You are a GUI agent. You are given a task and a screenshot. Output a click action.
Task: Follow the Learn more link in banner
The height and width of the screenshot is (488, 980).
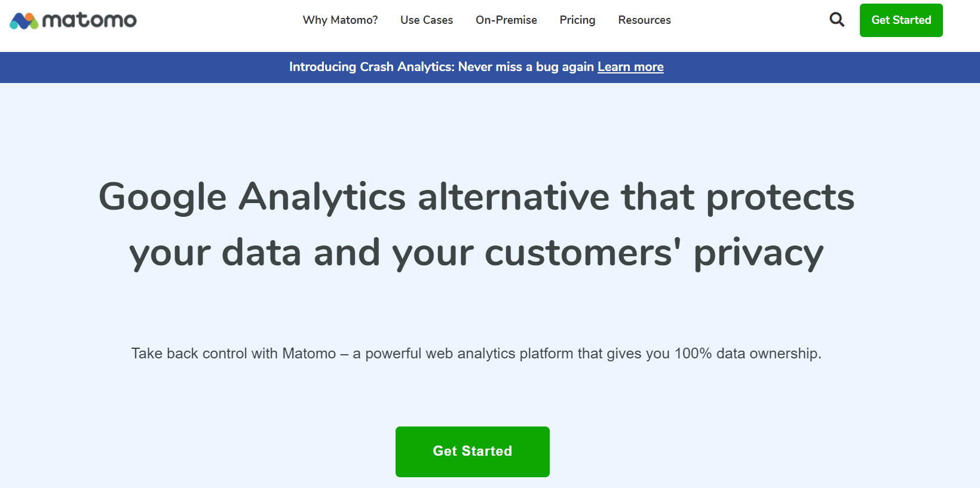(x=630, y=67)
